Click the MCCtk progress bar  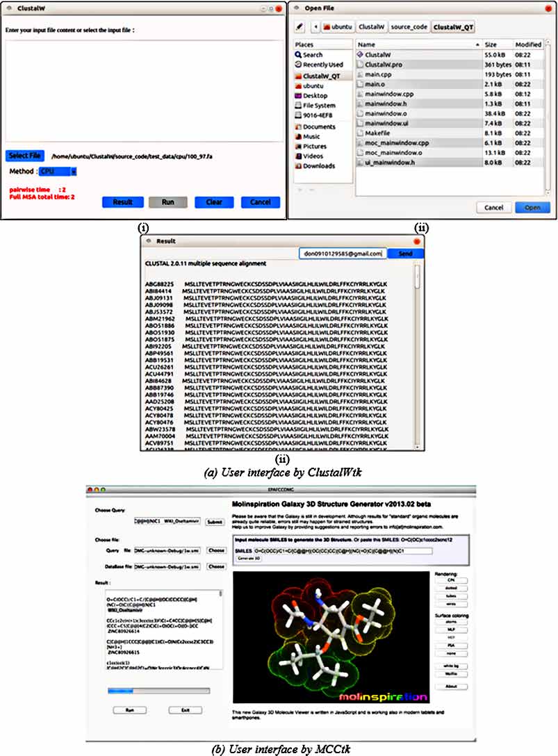click(x=158, y=691)
